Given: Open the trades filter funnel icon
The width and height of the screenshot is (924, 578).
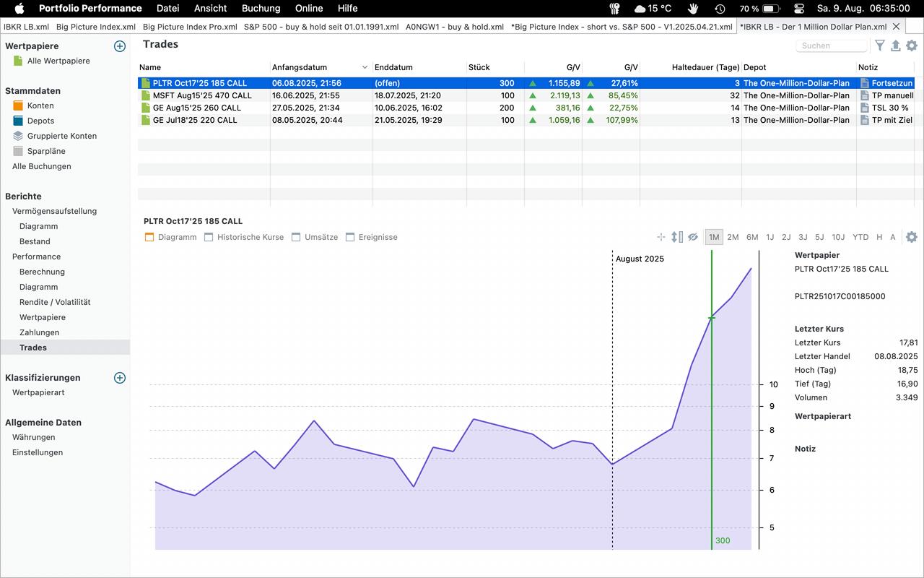Looking at the screenshot, I should tap(880, 46).
